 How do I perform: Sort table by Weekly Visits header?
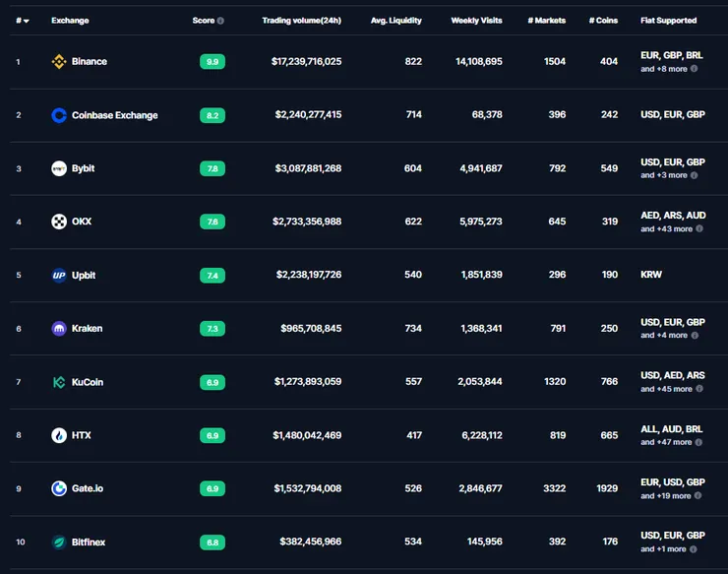click(476, 21)
